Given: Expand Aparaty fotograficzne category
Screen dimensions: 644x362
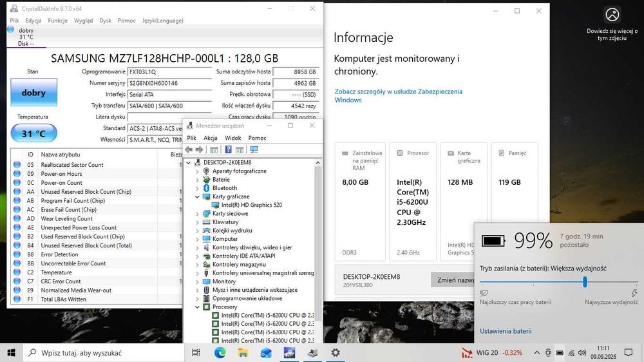Looking at the screenshot, I should click(x=197, y=171).
